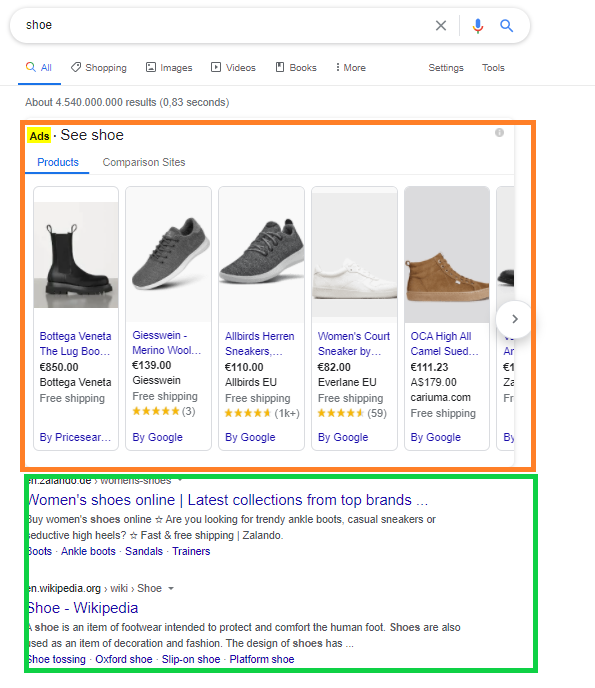Click the Giesswein star rating (3)
The width and height of the screenshot is (595, 688).
[164, 411]
